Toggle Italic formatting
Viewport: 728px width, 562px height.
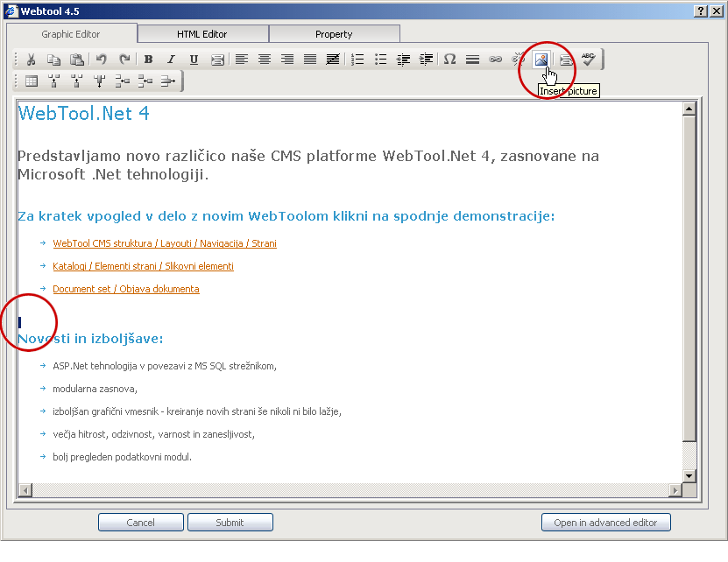(171, 60)
